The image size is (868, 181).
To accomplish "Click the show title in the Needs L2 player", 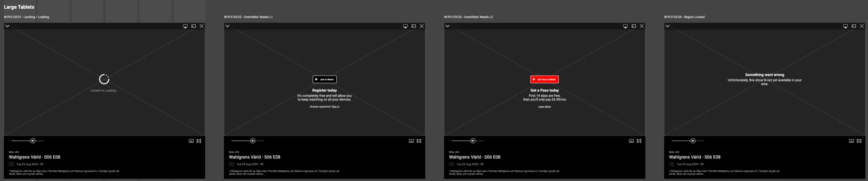I will [475, 157].
